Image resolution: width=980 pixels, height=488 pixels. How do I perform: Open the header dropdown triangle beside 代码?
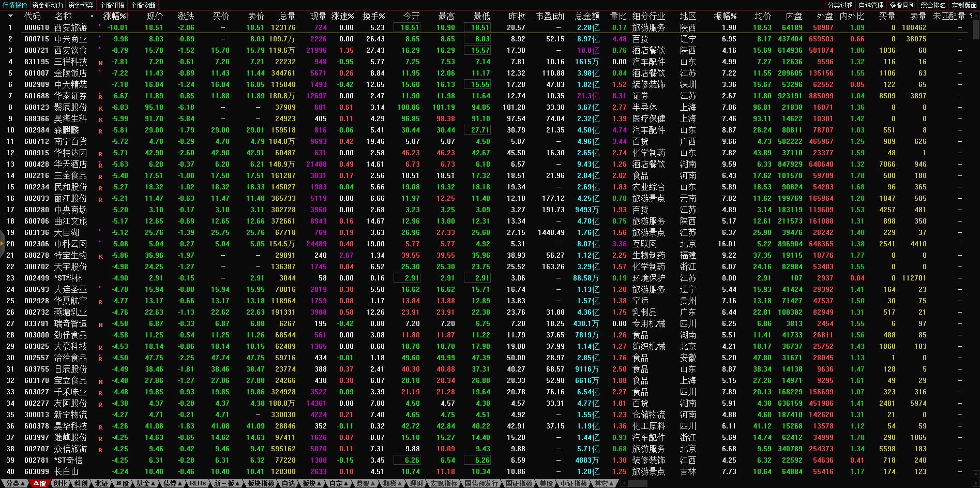(10, 16)
